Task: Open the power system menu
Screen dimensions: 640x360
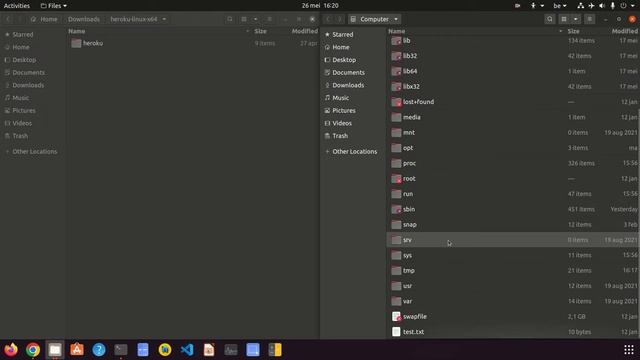Action: (627, 6)
